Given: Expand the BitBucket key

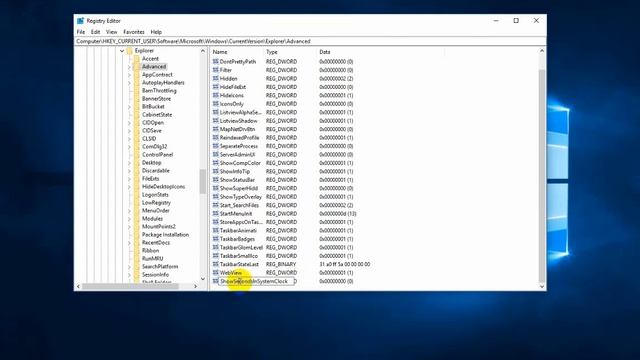Looking at the screenshot, I should [129, 107].
